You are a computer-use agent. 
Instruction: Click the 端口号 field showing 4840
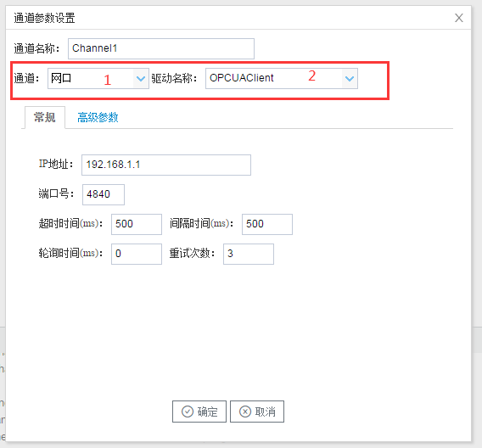[104, 194]
